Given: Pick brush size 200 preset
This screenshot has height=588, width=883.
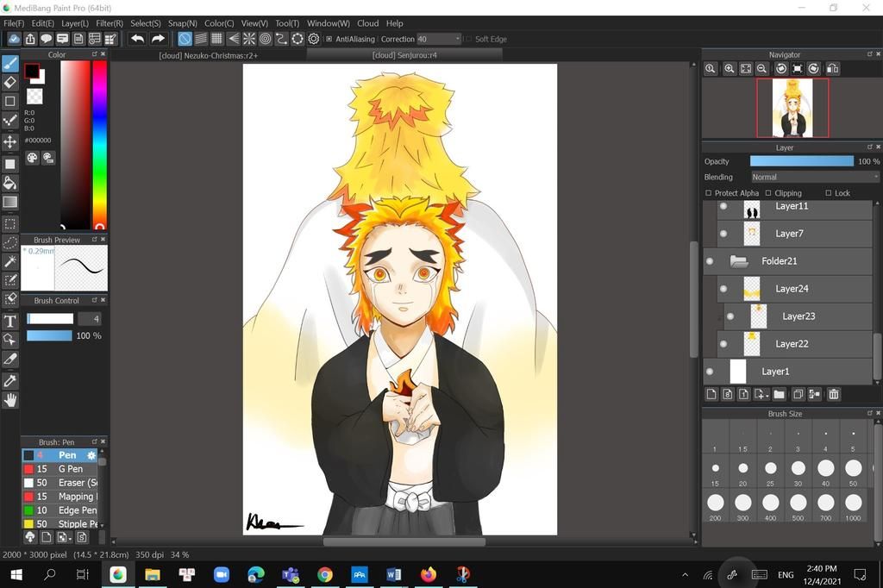Looking at the screenshot, I should (715, 506).
